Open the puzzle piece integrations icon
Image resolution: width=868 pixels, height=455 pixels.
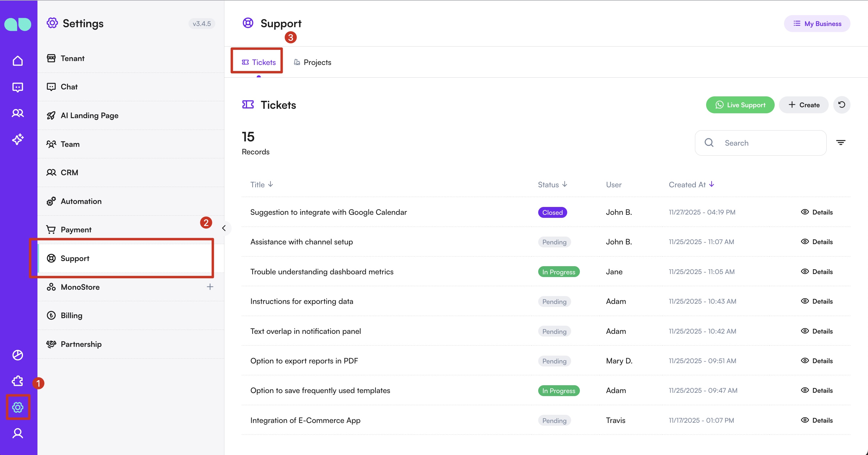click(18, 381)
